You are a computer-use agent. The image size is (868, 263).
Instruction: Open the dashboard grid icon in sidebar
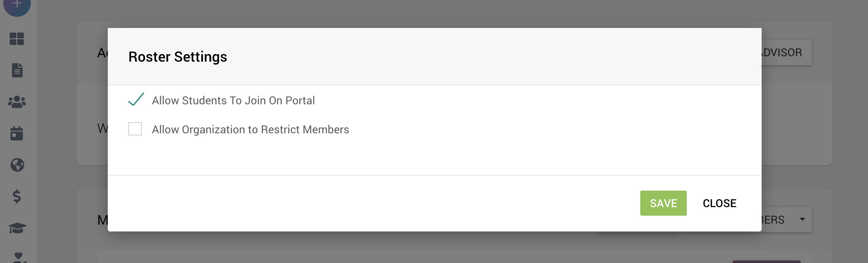tap(17, 39)
